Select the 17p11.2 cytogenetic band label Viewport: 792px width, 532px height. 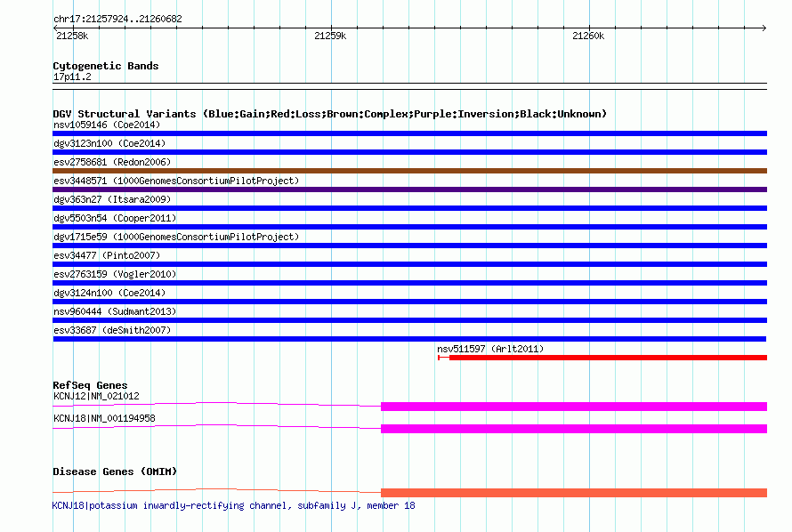click(72, 77)
